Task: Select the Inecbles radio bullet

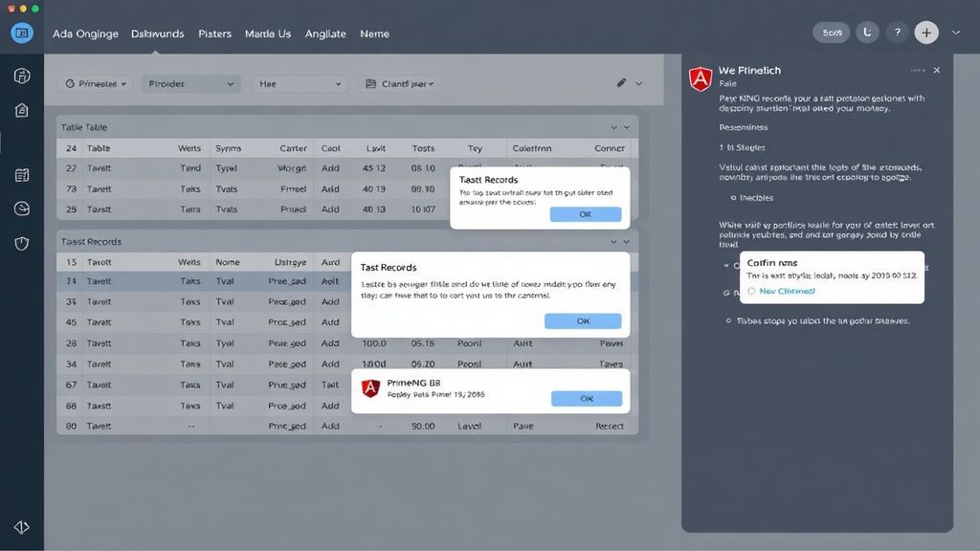Action: 733,198
